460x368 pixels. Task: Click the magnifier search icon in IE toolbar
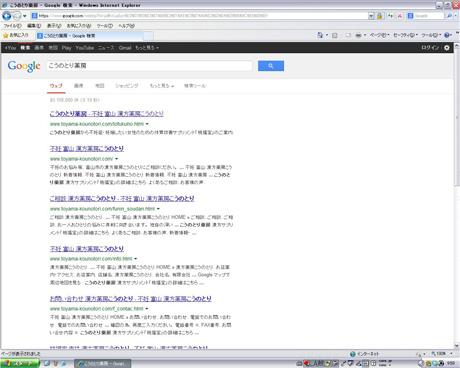click(x=449, y=16)
